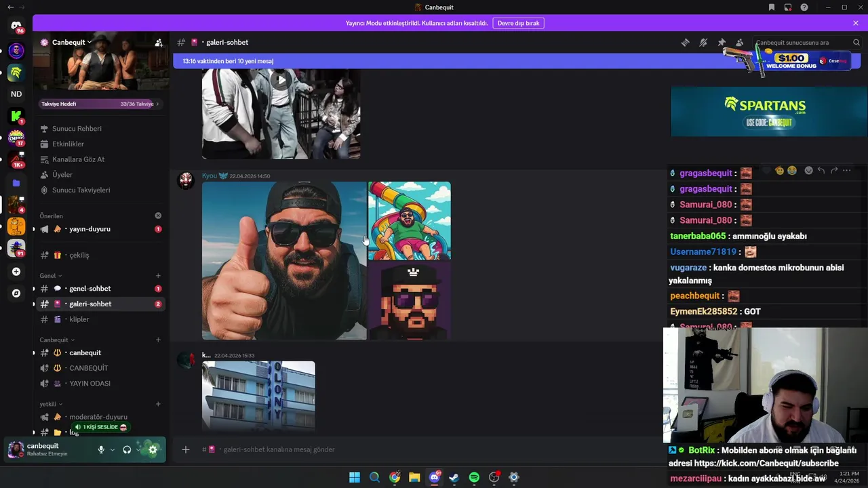Collapse the Genel category
Image resolution: width=868 pixels, height=488 pixels.
point(51,276)
